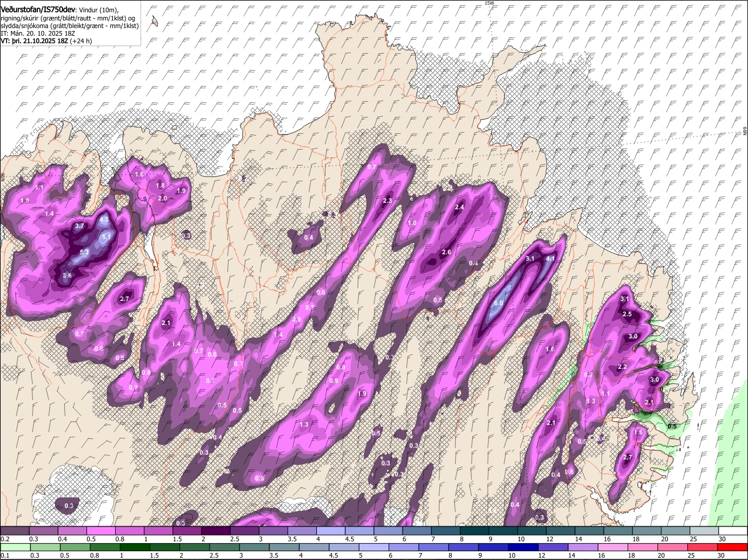Click the 2.3 value in the northern band

(x=387, y=201)
